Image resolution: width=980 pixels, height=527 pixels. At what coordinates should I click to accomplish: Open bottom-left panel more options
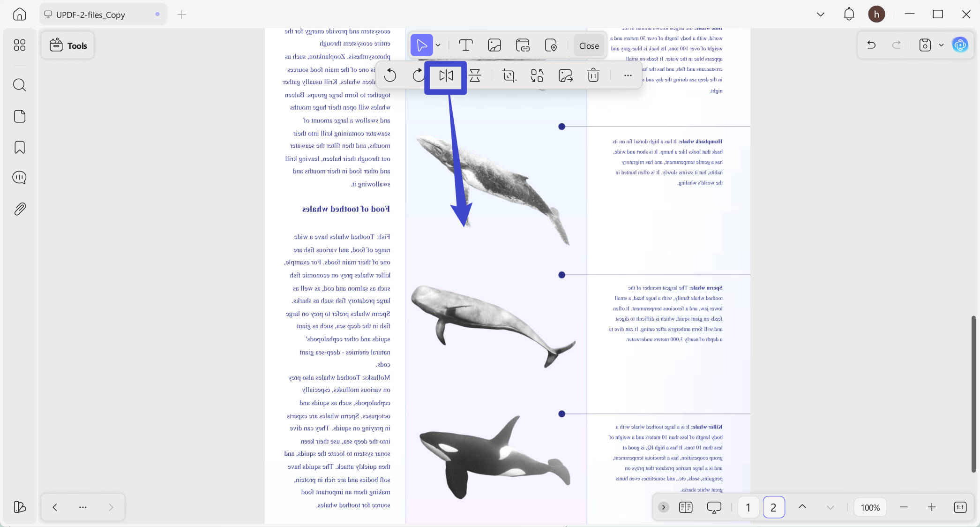(83, 507)
